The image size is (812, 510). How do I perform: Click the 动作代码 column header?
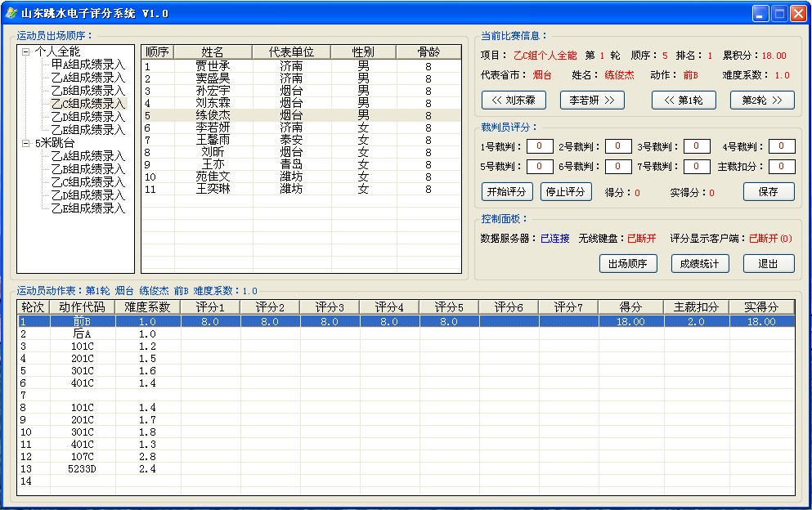point(83,307)
